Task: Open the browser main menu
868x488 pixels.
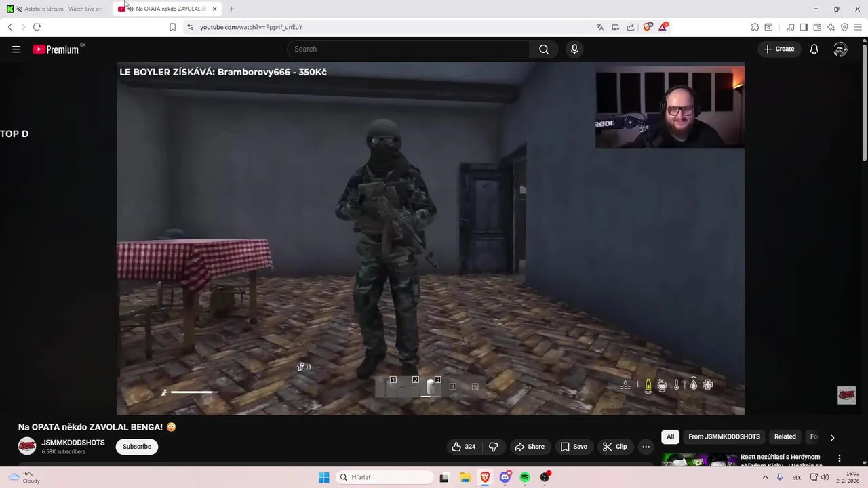Action: [x=858, y=27]
